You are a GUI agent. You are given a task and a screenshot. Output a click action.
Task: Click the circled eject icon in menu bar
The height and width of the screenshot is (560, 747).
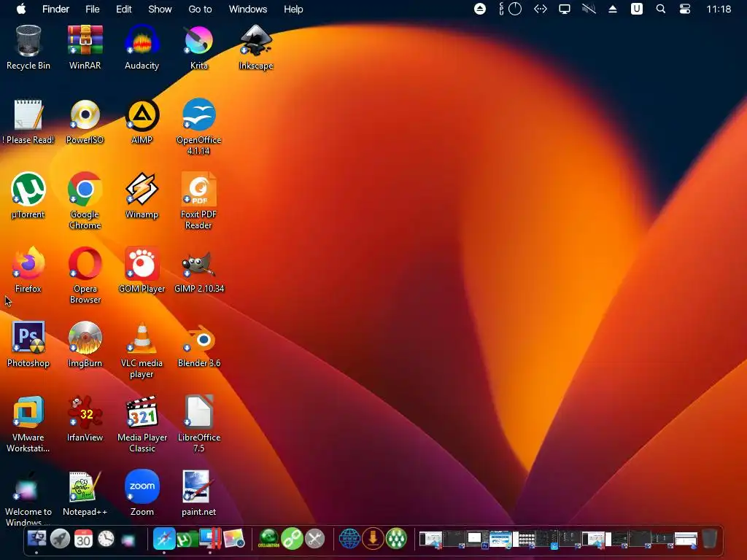[x=480, y=9]
